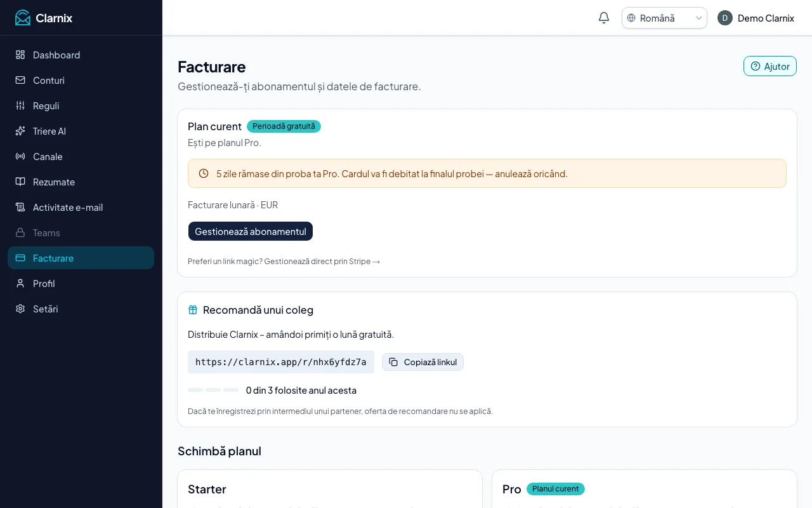Click the Plan curent heading
This screenshot has width=812, height=508.
pos(214,126)
